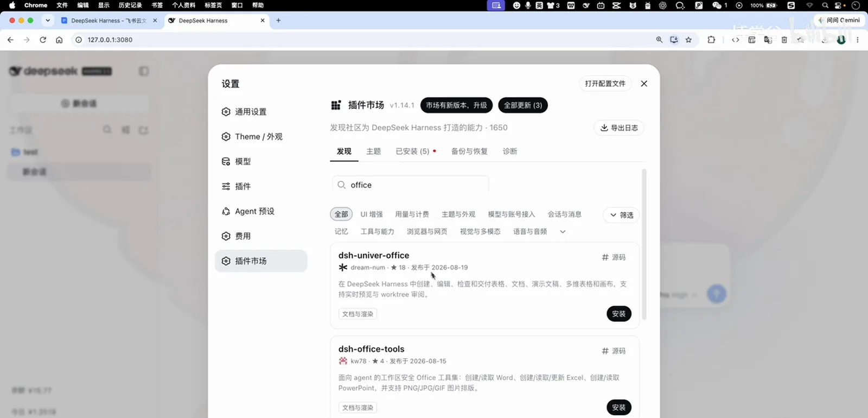The image size is (868, 418).
Task: Select 语音与音频 category filter
Action: pos(530,232)
